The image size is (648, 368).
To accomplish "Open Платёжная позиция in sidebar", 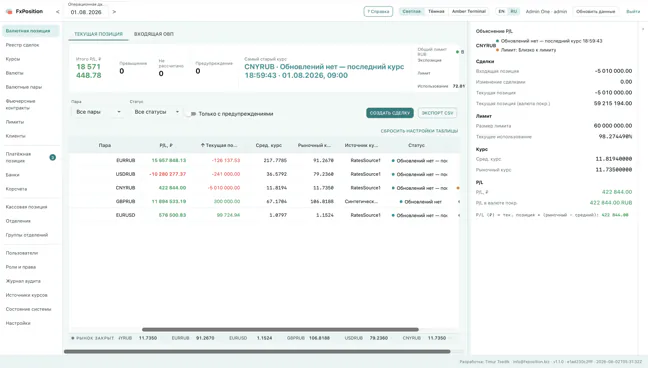I will [x=31, y=158].
